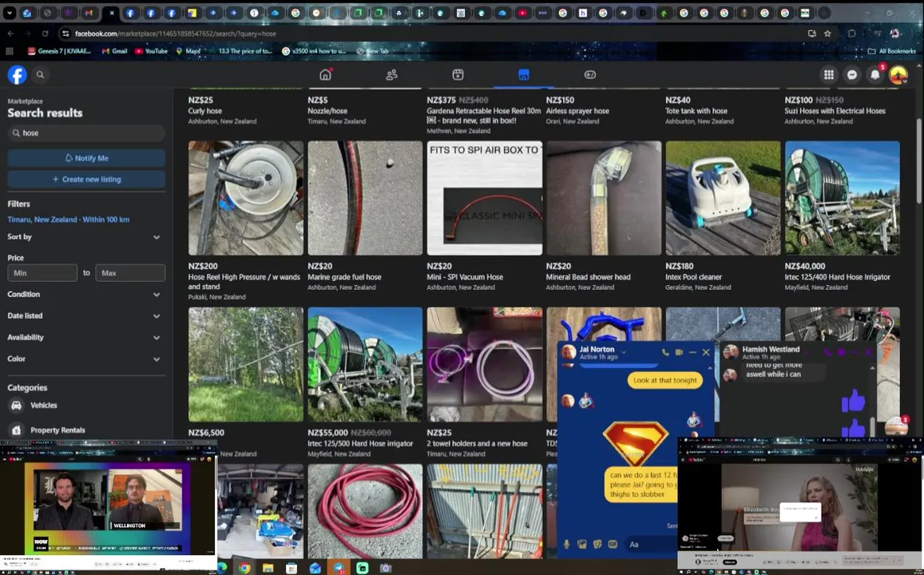Click the page vertical scrollbar
The image size is (924, 575).
click(918, 162)
